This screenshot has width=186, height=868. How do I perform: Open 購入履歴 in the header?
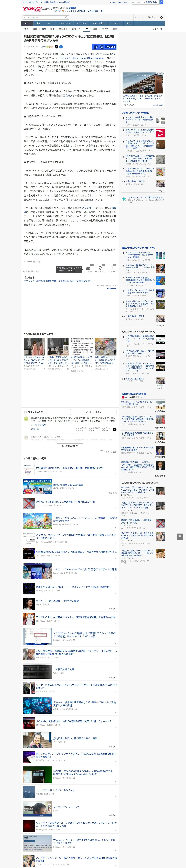[152, 17]
